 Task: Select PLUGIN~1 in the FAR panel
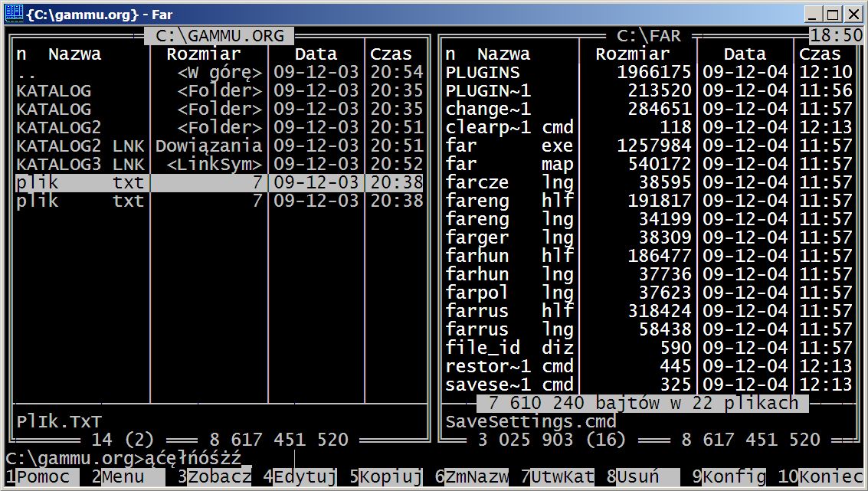(649, 91)
